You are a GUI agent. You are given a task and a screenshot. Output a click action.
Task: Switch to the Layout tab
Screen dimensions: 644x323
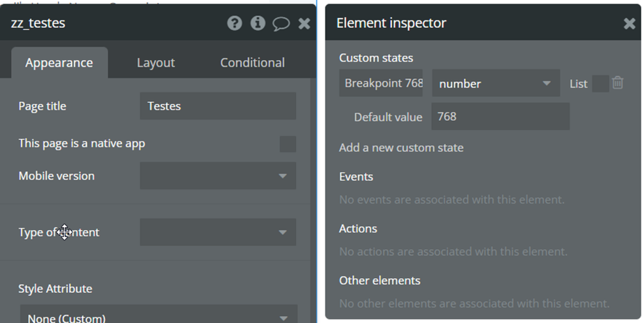coord(155,63)
